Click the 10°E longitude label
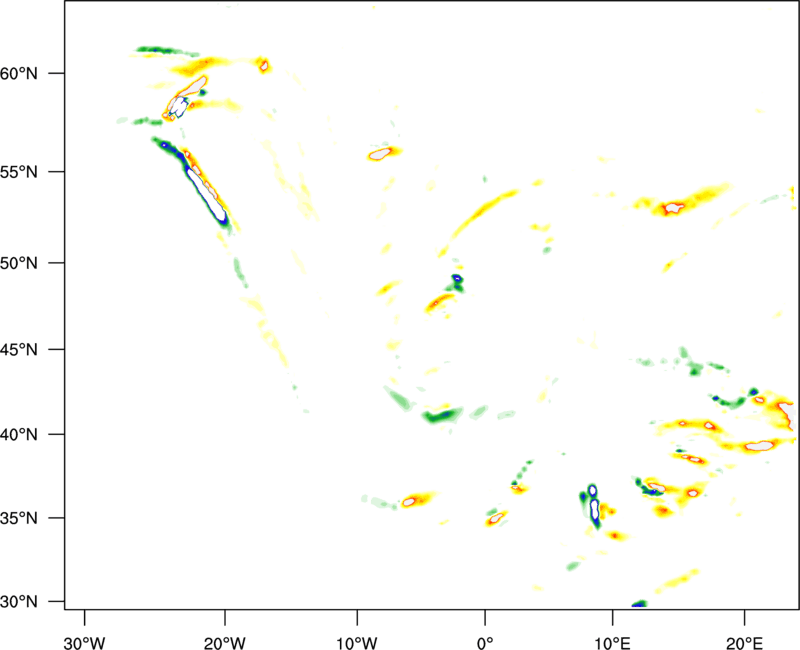 612,643
